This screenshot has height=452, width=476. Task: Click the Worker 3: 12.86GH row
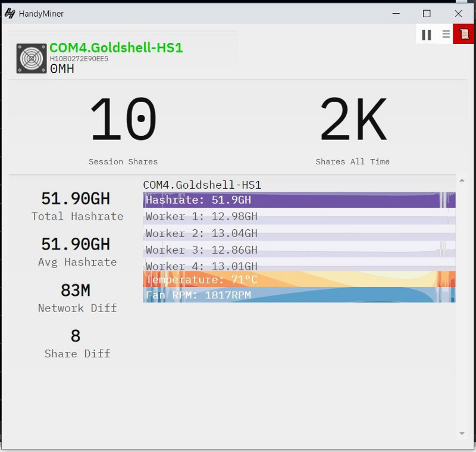[x=299, y=250]
